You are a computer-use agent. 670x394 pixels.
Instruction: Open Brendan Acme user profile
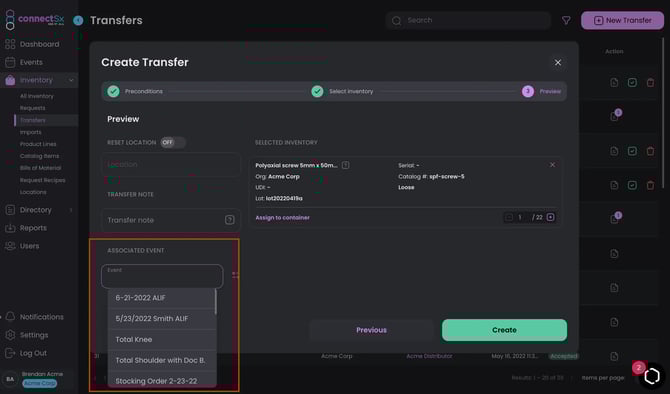pyautogui.click(x=42, y=374)
